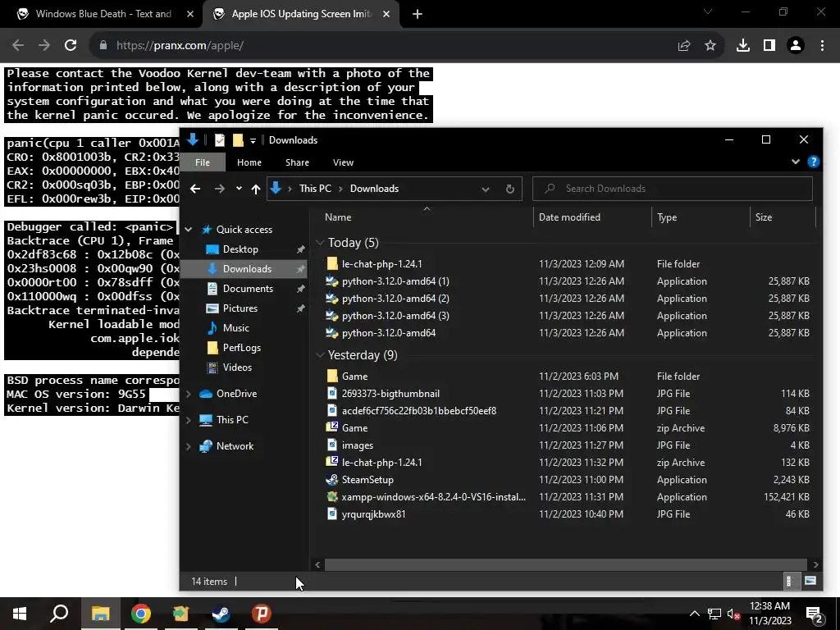Collapse the Yesterday (9) group
840x630 pixels.
tap(321, 355)
